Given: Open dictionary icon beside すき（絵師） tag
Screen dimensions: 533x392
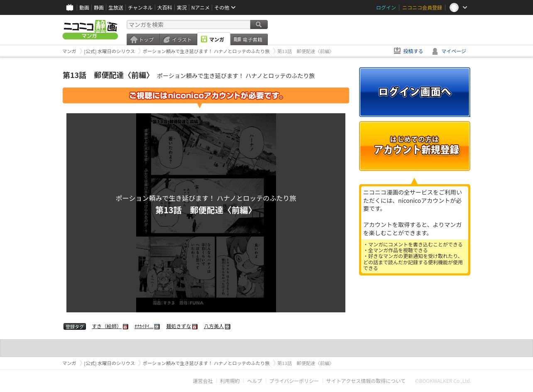Looking at the screenshot, I should pos(125,326).
